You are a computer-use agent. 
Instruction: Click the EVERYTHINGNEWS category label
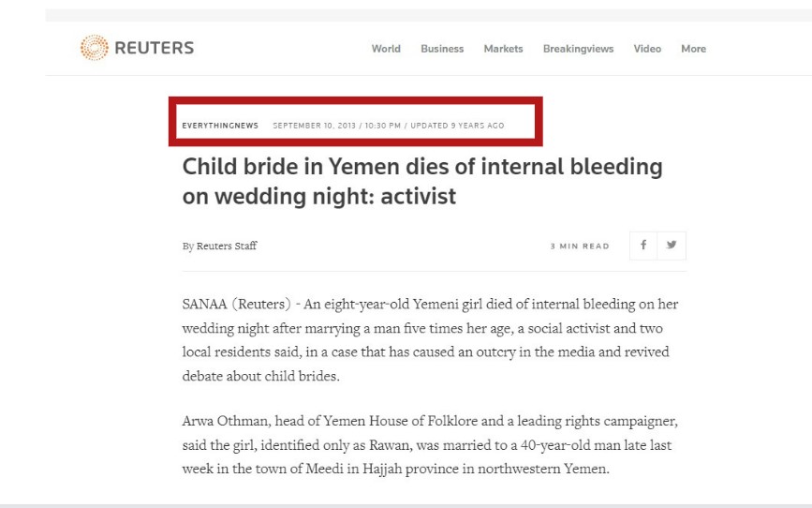point(220,126)
